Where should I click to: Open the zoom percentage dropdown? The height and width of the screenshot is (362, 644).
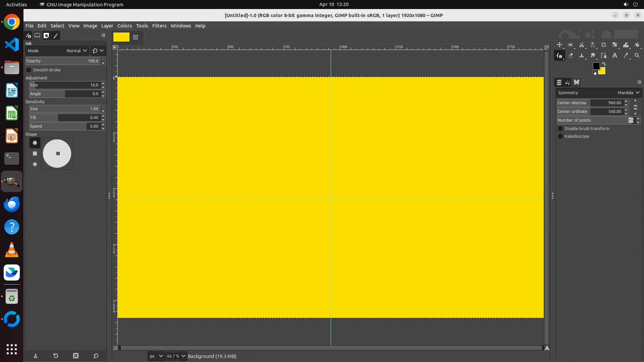[183, 356]
